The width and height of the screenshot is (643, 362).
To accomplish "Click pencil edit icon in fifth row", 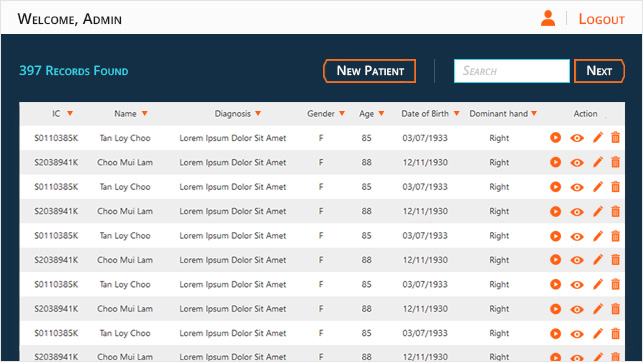I will point(598,236).
